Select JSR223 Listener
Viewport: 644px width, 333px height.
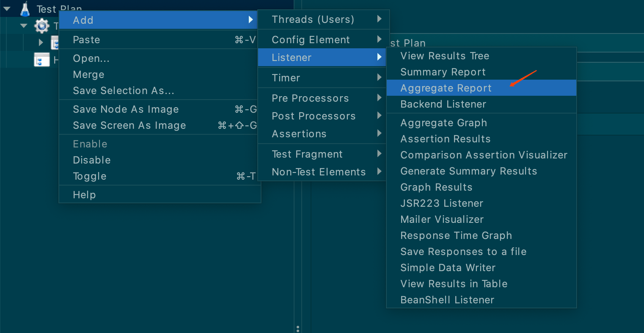tap(482, 203)
